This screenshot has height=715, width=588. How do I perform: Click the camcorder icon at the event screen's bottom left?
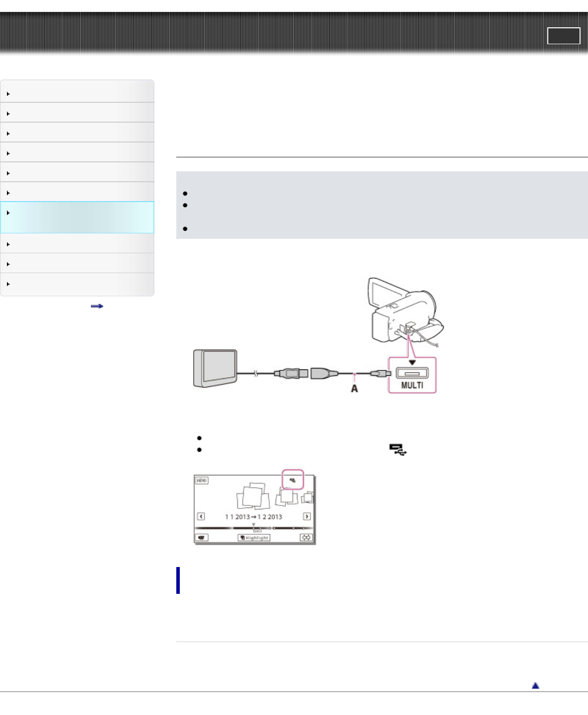[x=201, y=537]
